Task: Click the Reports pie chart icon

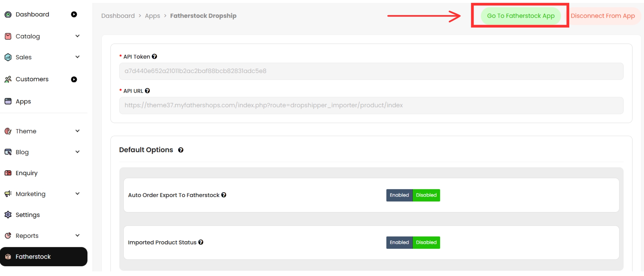Action: point(8,235)
